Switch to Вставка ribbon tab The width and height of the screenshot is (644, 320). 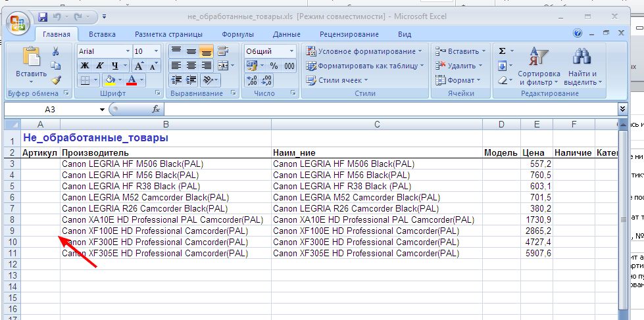pyautogui.click(x=102, y=34)
